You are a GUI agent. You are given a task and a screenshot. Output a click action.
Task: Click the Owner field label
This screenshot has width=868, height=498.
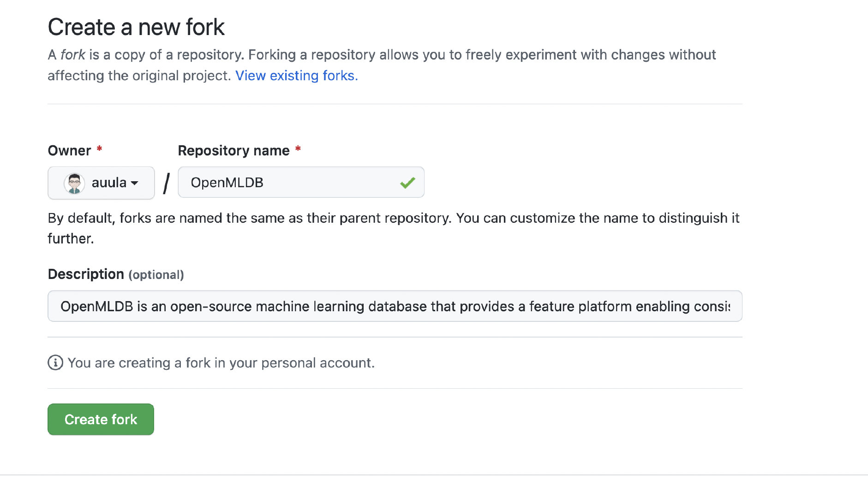point(70,150)
